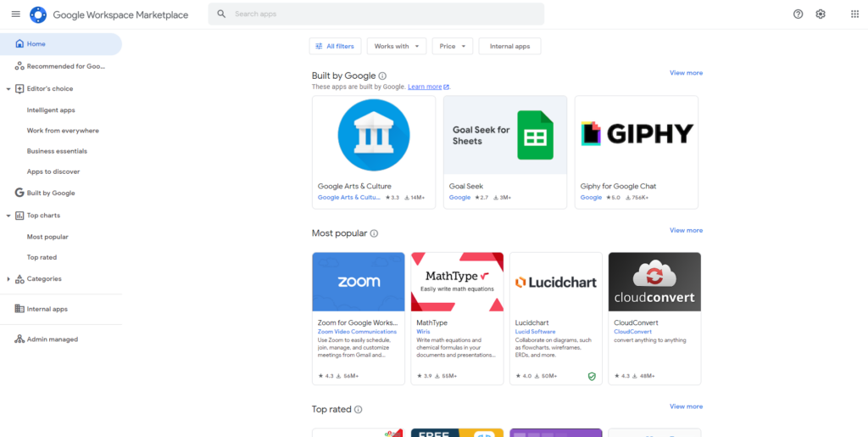
Task: Click the MathType app title
Action: pyautogui.click(x=431, y=322)
